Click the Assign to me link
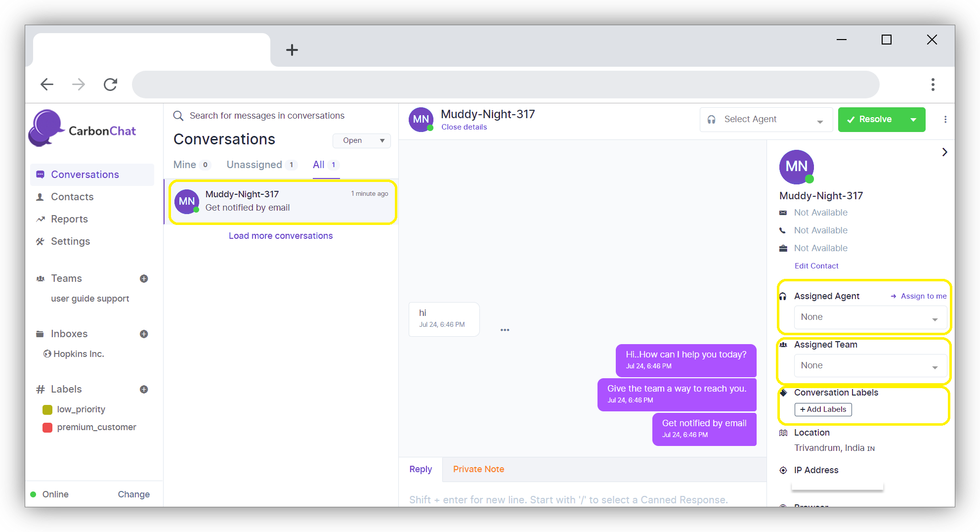Screen dimensions: 980x532 [x=923, y=296]
